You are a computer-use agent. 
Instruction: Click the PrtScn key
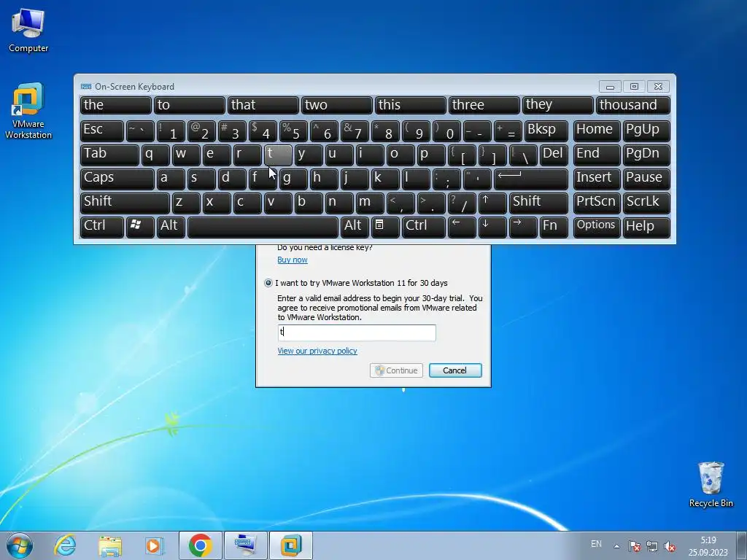(597, 203)
